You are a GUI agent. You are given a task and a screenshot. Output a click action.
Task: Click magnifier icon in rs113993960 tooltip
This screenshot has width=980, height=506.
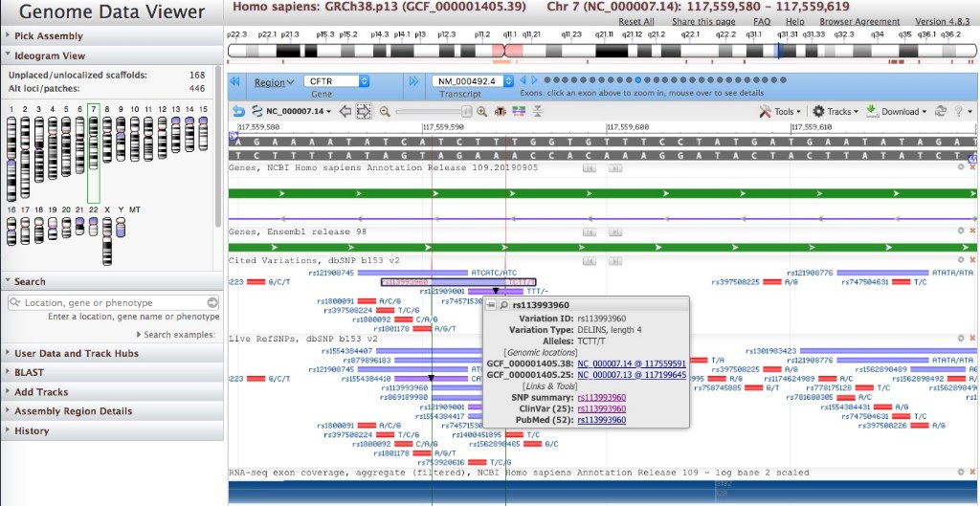pos(503,305)
